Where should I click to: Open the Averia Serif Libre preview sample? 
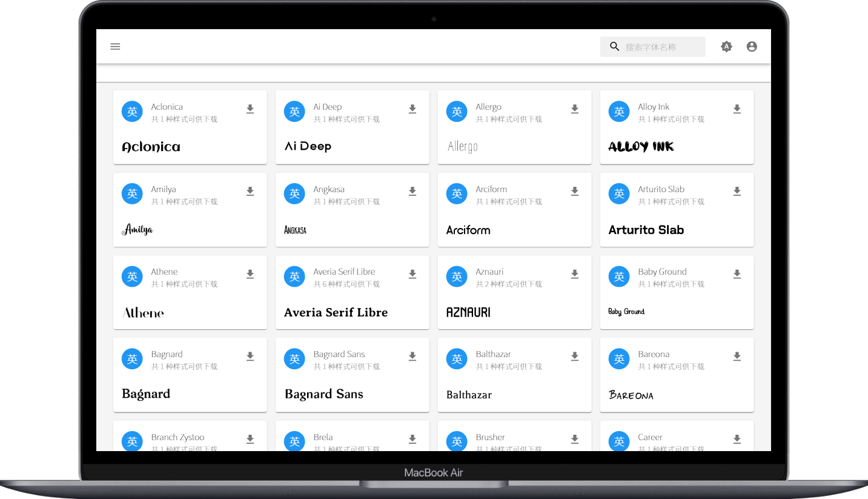(336, 312)
